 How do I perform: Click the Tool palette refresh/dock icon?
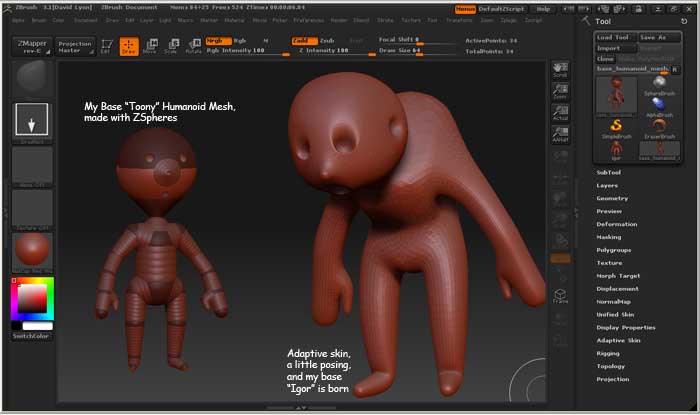683,21
